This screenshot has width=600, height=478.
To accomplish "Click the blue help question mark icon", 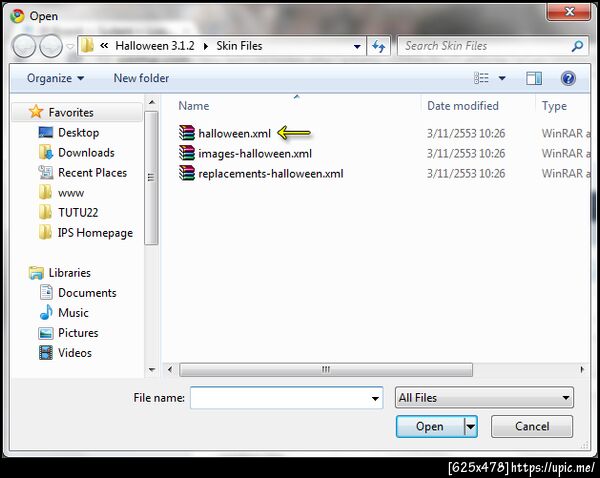I will [x=568, y=78].
